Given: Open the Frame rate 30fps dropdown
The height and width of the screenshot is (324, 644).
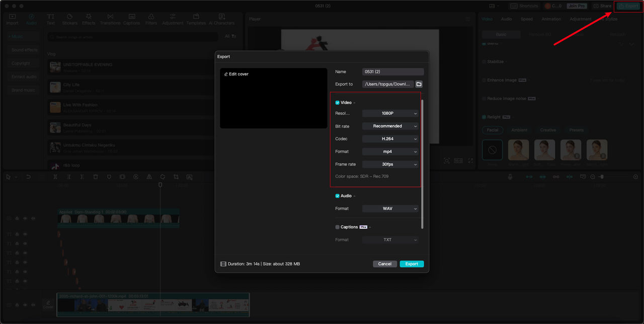Looking at the screenshot, I should click(390, 164).
